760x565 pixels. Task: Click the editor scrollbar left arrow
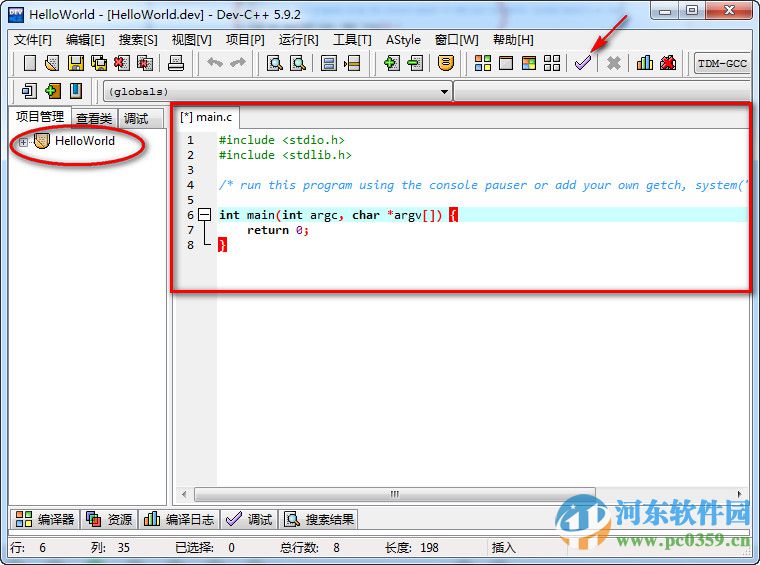click(184, 494)
